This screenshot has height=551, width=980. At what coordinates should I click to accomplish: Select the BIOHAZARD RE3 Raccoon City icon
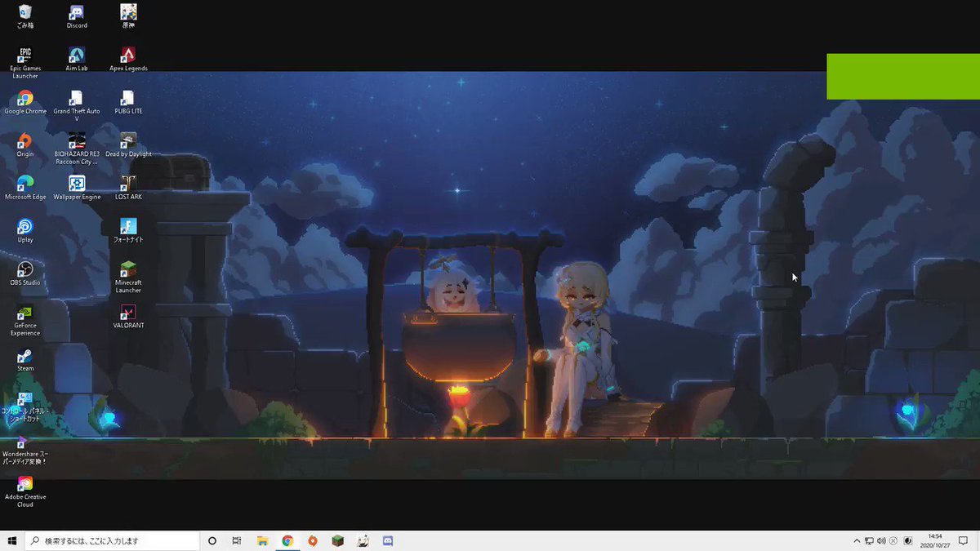[x=77, y=149]
